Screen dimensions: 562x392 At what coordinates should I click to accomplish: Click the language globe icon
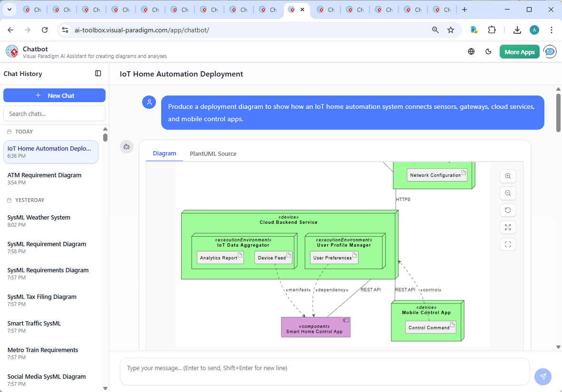tap(471, 52)
